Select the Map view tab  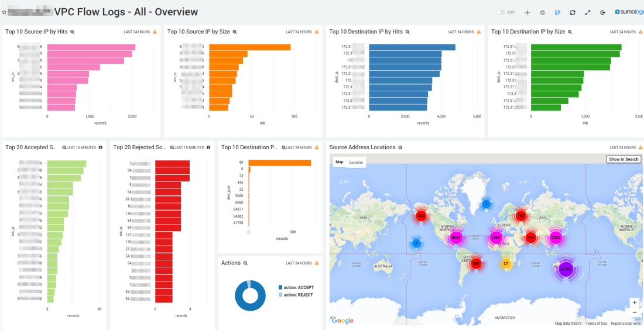[x=340, y=162]
